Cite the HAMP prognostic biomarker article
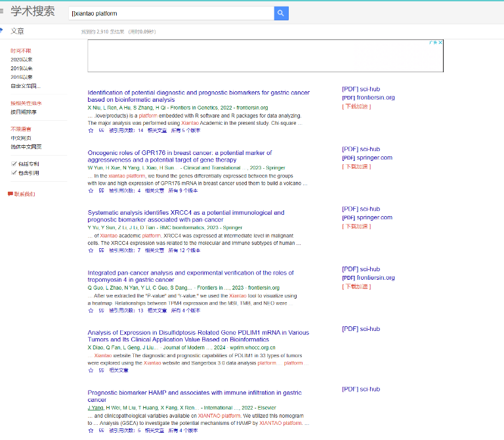Screen dimensions: 504x440 (x=101, y=431)
